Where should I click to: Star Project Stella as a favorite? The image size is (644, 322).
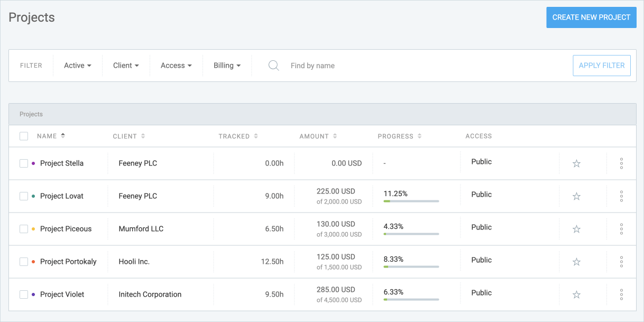point(576,163)
